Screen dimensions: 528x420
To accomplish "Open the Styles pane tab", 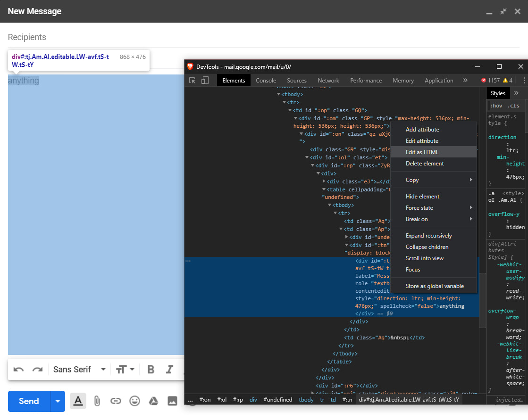I will click(498, 93).
